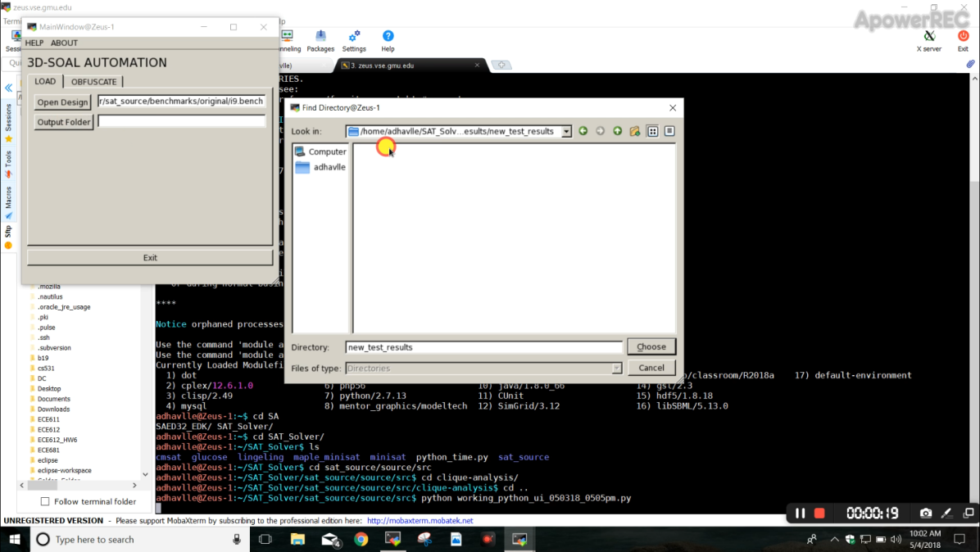Click Exit in the 3D-SOAL Automation window
The width and height of the screenshot is (980, 552).
(150, 257)
